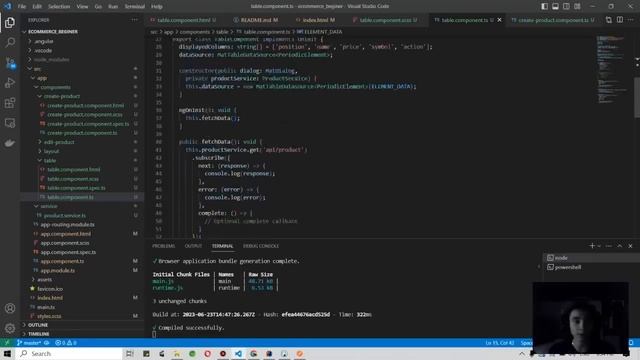The height and width of the screenshot is (360, 640).
Task: Open the Search view in activity bar
Action: coord(10,42)
